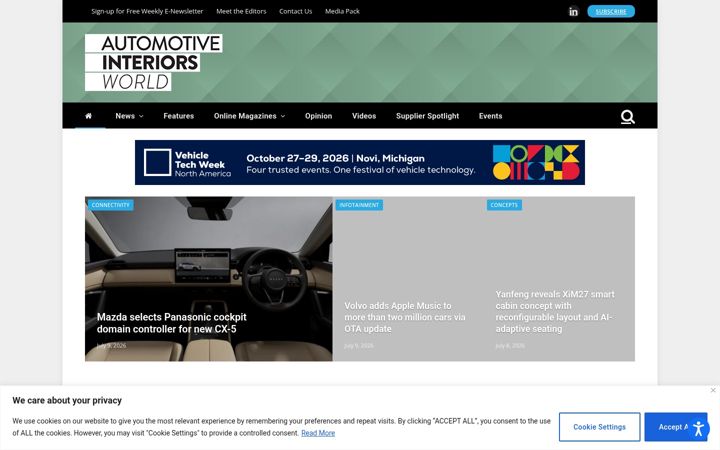
Task: Select the Concepts category tag
Action: tap(504, 205)
